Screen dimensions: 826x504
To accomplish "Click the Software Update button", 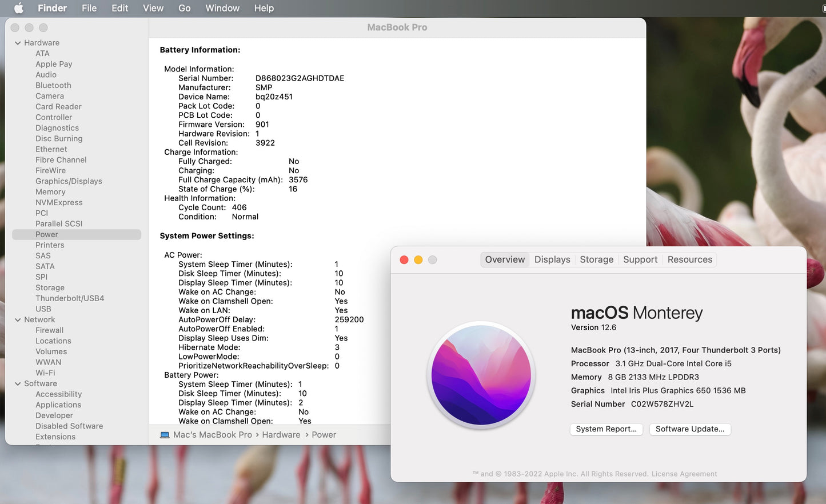I will [690, 429].
